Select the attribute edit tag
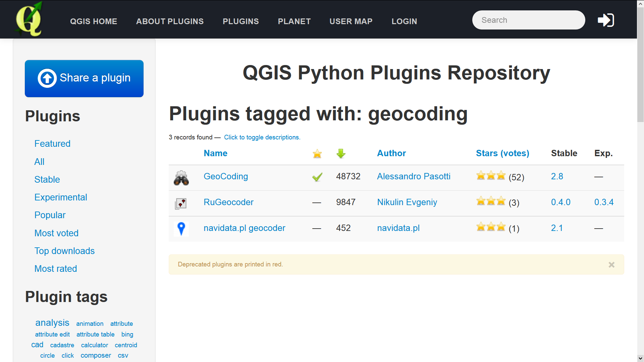The image size is (644, 362). [x=52, y=335]
